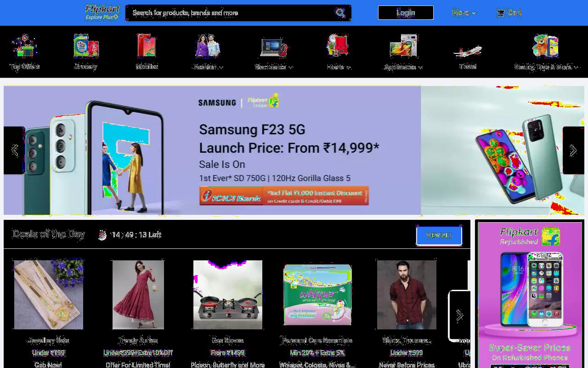Click the Min 20% + Extra 5% text
Screen dimensions: 588x368
point(317,353)
